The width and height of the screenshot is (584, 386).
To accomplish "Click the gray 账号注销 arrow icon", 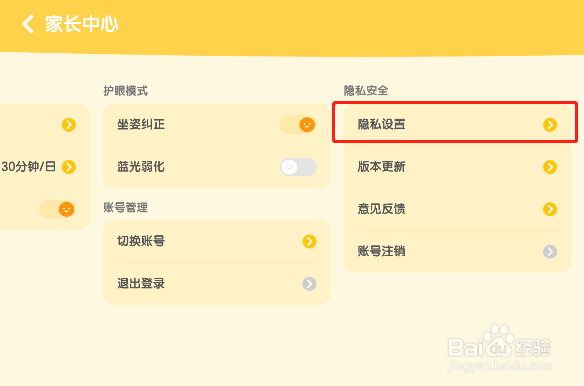I will pos(550,251).
